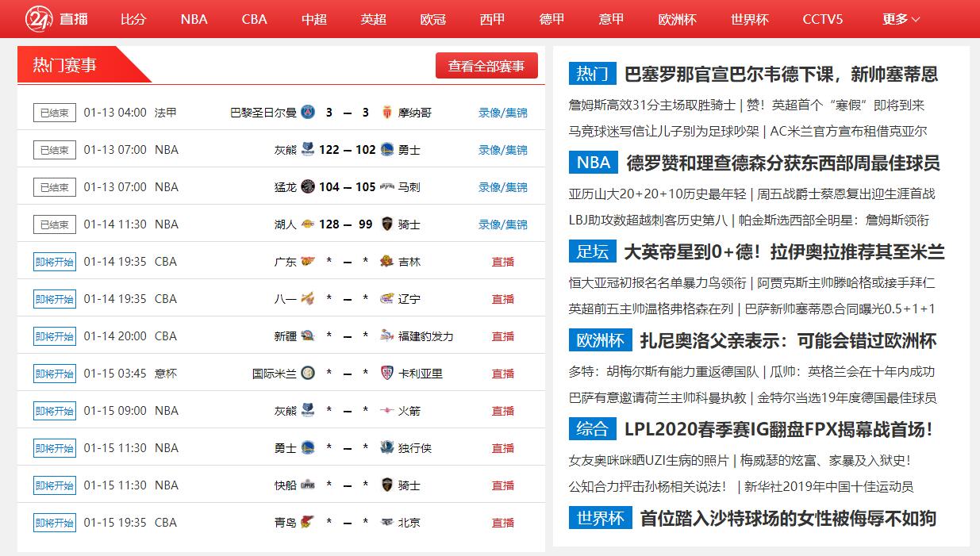This screenshot has width=980, height=556.
Task: Click the 福建豹发力 team logo
Action: pyautogui.click(x=387, y=336)
